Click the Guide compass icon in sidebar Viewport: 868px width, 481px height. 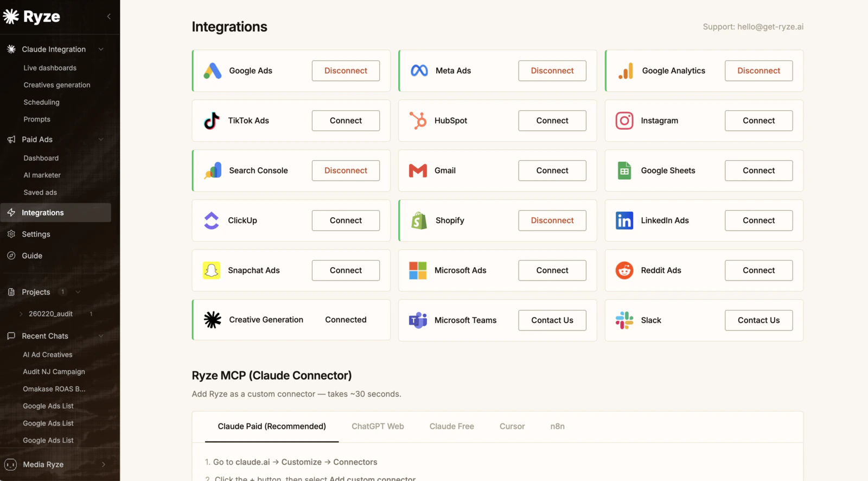pyautogui.click(x=11, y=256)
